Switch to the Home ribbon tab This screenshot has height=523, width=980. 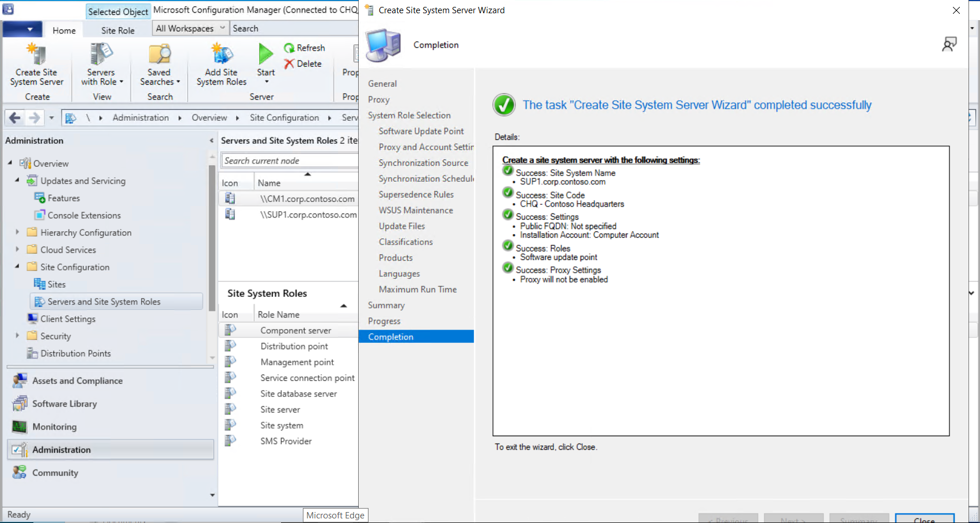pyautogui.click(x=64, y=30)
